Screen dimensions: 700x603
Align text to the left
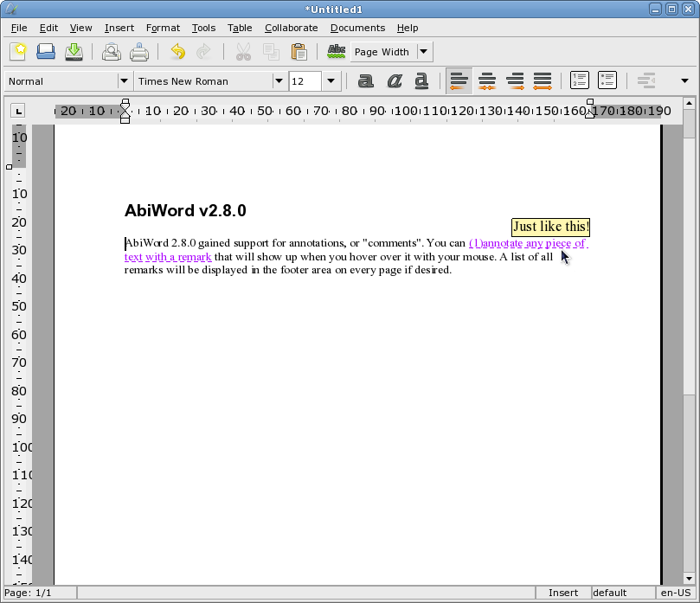click(x=459, y=80)
